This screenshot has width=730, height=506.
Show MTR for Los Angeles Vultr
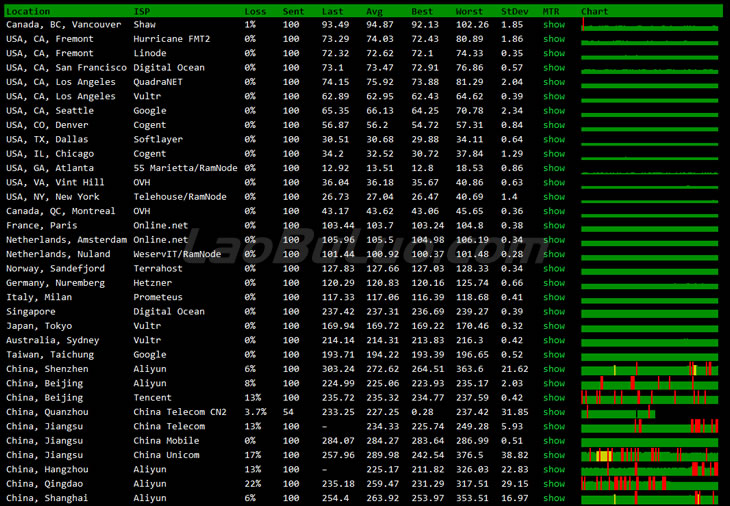[x=554, y=96]
